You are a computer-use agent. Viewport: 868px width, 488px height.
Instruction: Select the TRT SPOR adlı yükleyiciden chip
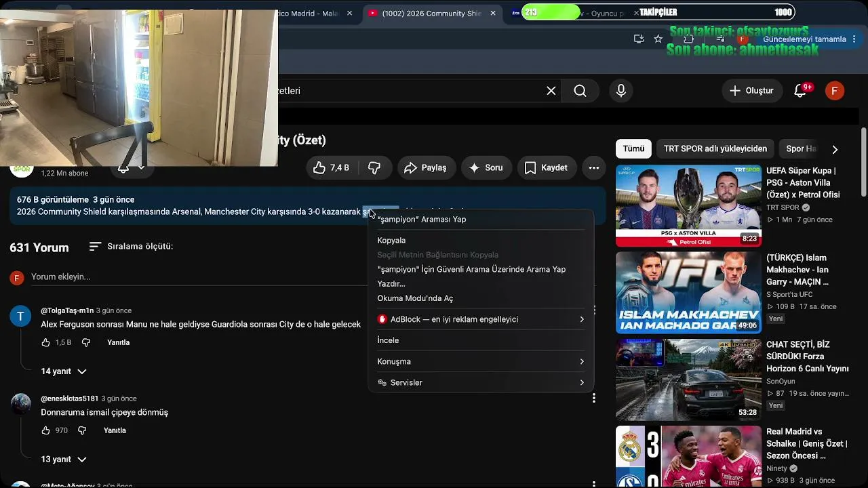pyautogui.click(x=715, y=148)
